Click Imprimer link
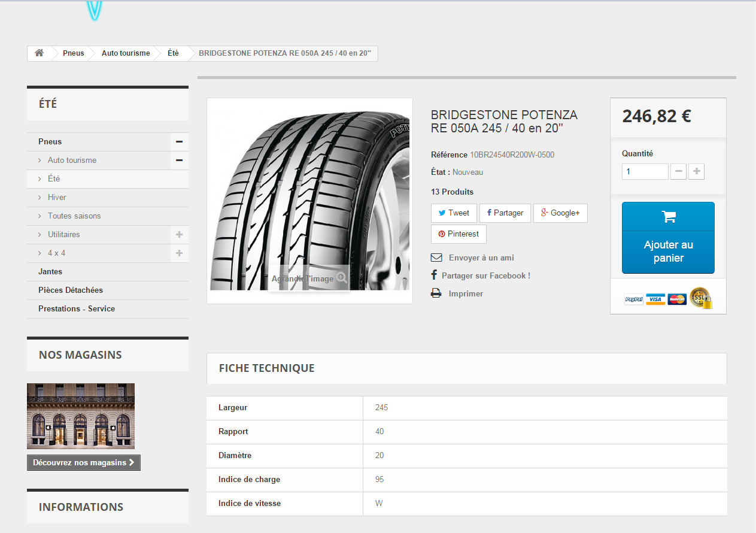 (466, 294)
